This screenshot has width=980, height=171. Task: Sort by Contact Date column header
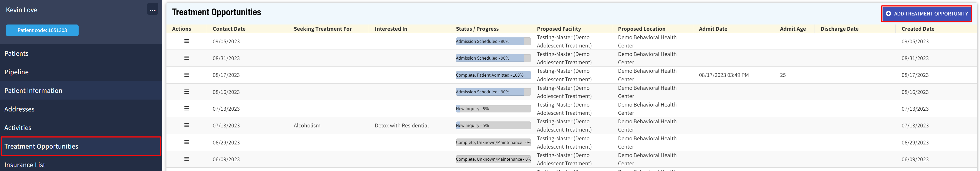pos(229,29)
